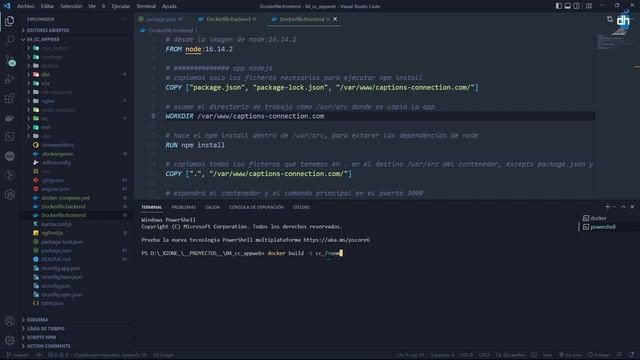The height and width of the screenshot is (360, 640).
Task: Click the WORKDIR line in the editor
Action: point(245,116)
